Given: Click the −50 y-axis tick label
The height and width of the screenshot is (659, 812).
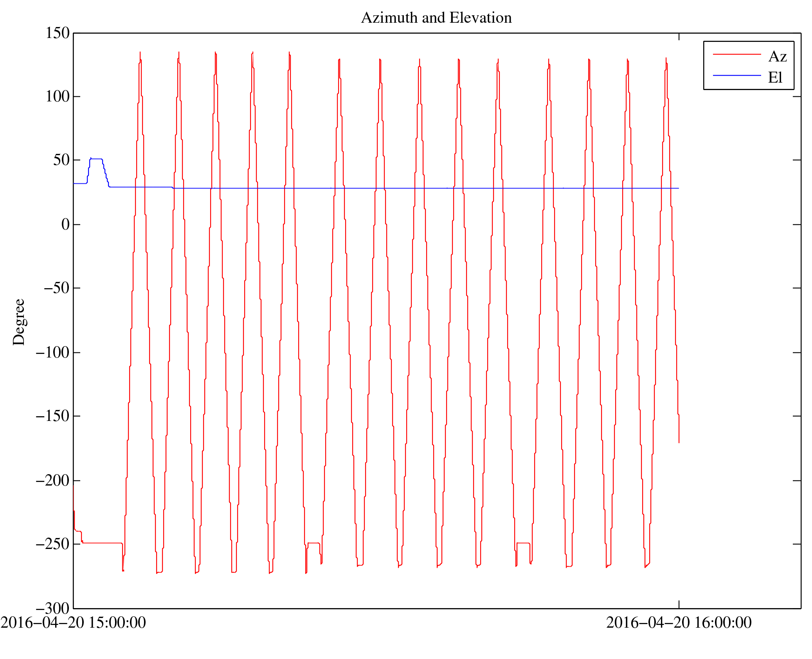Looking at the screenshot, I should (x=56, y=288).
